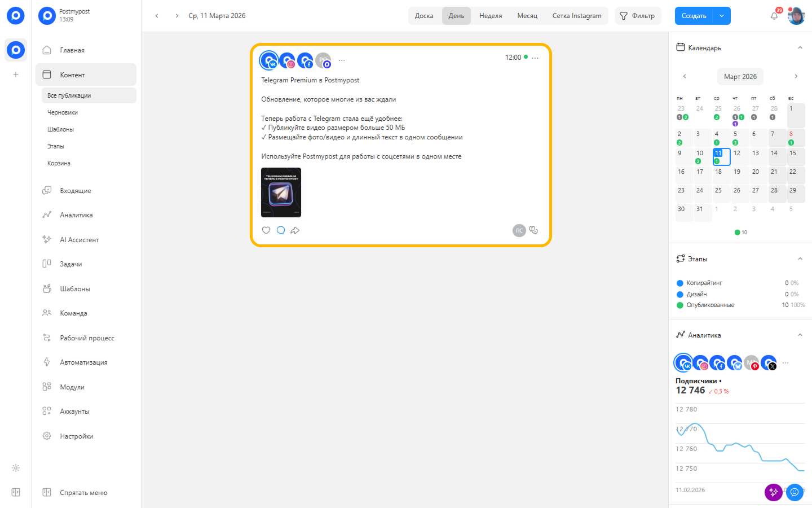Open Черновики in the sidebar
This screenshot has width=812, height=508.
(63, 112)
